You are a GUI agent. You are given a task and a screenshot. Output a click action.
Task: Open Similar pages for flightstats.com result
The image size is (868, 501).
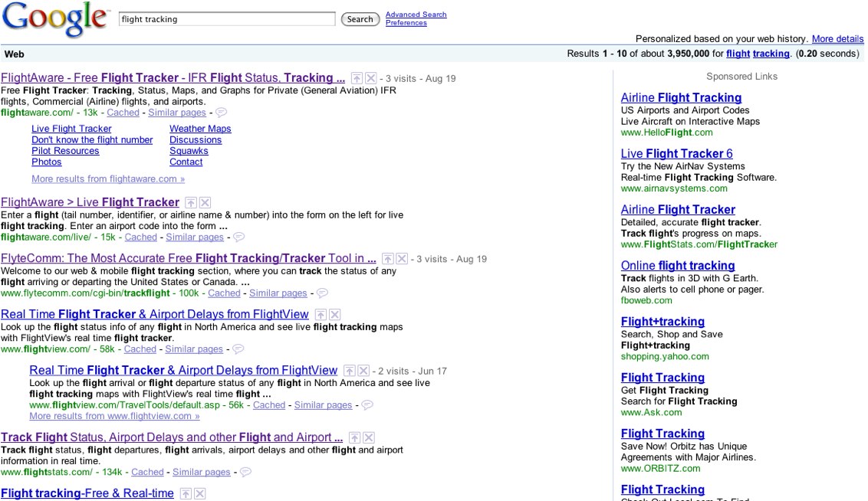click(202, 472)
